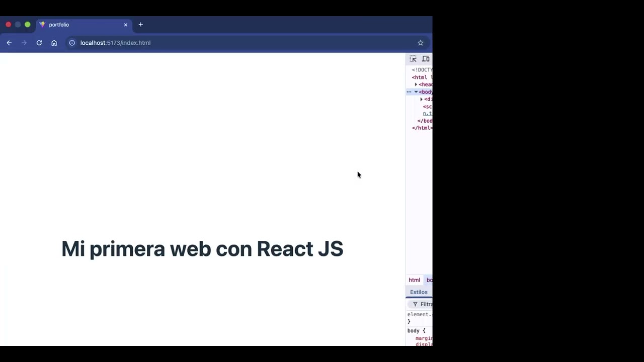644x362 pixels.
Task: Click the script source link in DOM tree
Action: 427,114
